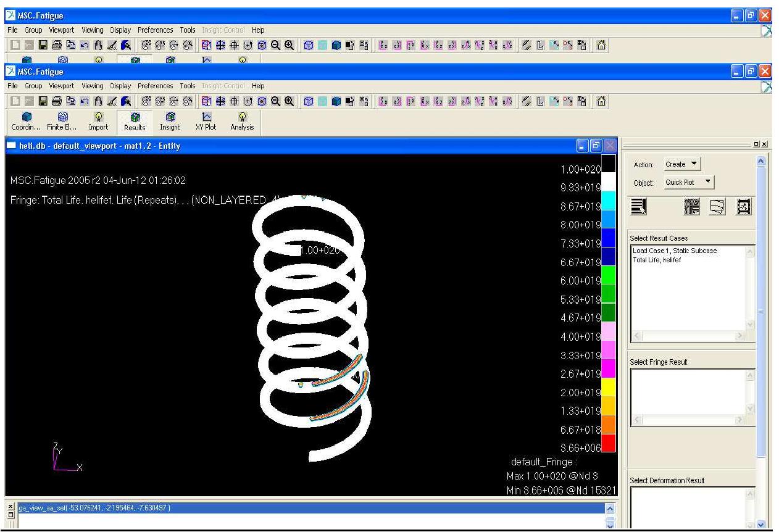Select 'Load Case 1, Static Subcase' result case

[675, 251]
